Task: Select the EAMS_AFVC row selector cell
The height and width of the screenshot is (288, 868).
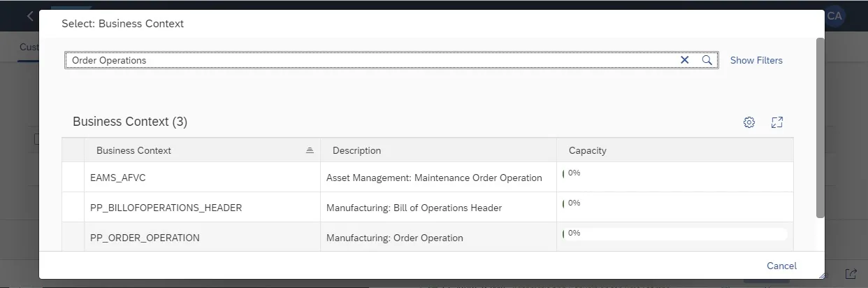Action: pyautogui.click(x=73, y=178)
